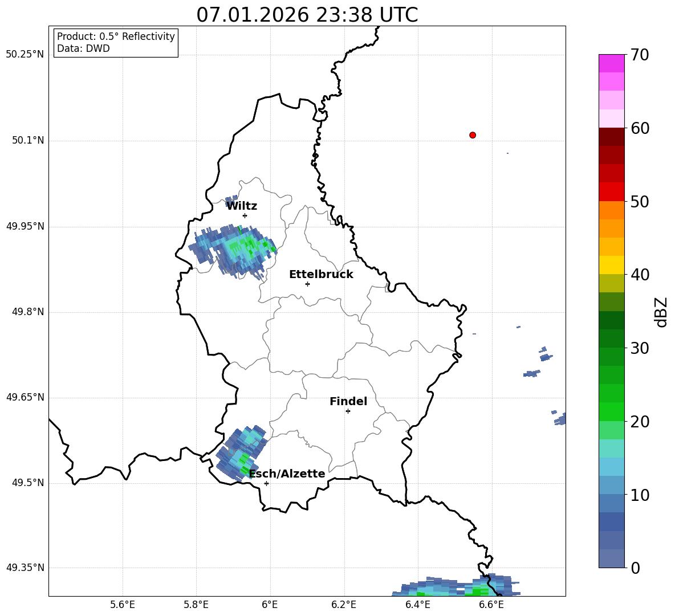Click the Data: DWD text
This screenshot has height=616, width=675.
pos(83,48)
